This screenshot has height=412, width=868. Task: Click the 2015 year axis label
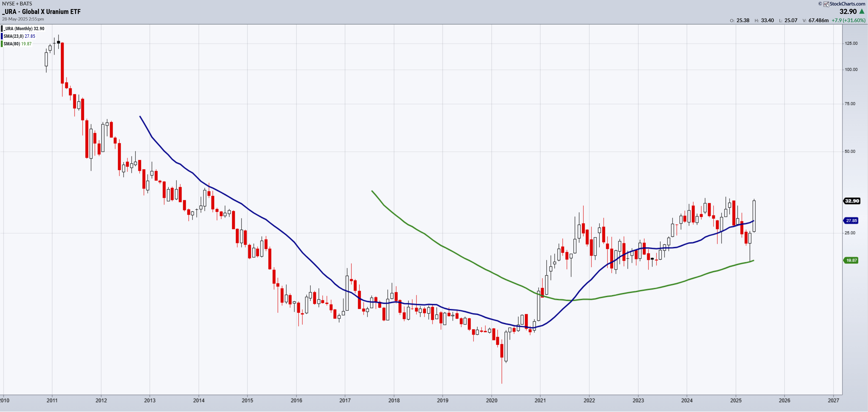coord(247,401)
